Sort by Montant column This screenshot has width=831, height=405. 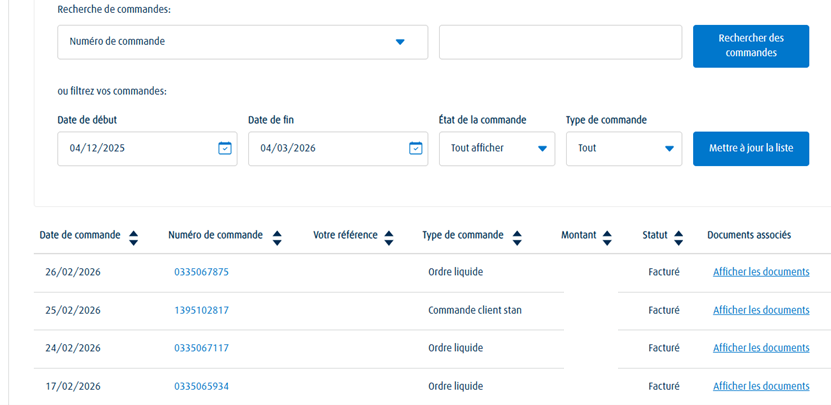coord(607,238)
